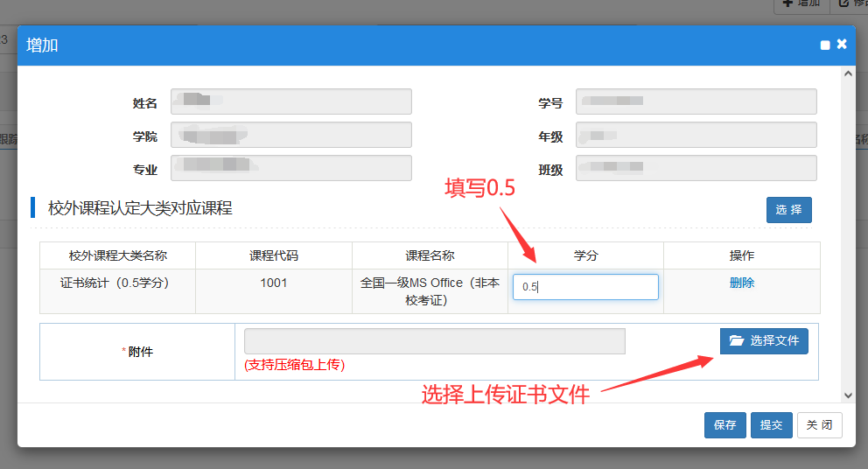Click the 姓名 text field
Viewport: 868px width, 469px height.
click(x=290, y=102)
